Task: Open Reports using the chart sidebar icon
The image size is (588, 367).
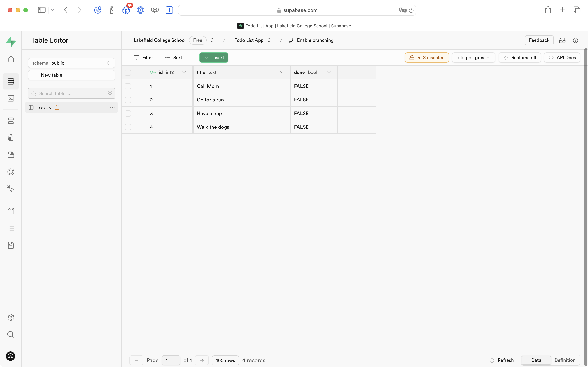Action: pyautogui.click(x=11, y=211)
